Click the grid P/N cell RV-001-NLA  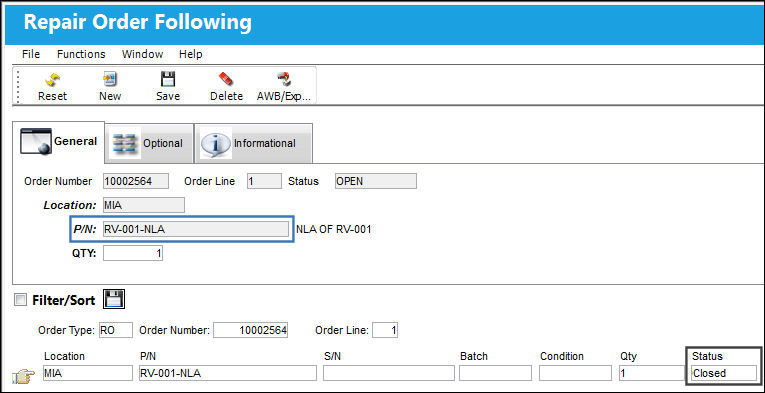tap(228, 373)
